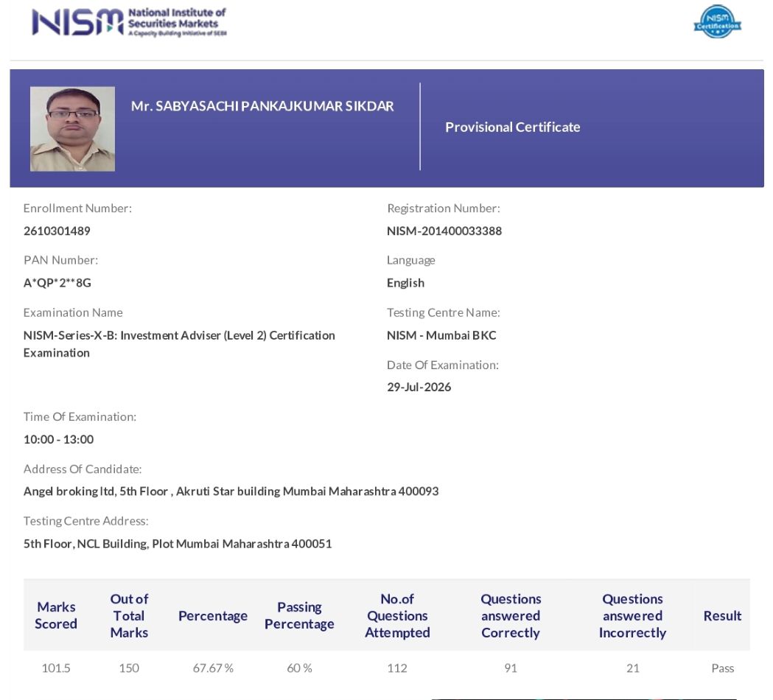
Task: Click the Passing Percentage column header
Action: tap(299, 615)
